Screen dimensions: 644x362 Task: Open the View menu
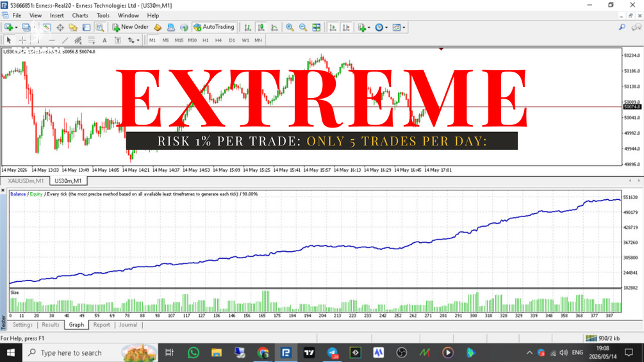(35, 15)
